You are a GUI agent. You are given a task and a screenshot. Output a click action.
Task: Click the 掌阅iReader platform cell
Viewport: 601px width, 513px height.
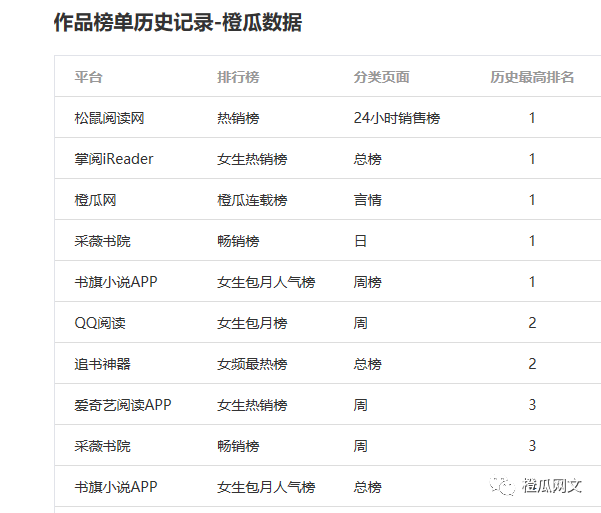114,159
